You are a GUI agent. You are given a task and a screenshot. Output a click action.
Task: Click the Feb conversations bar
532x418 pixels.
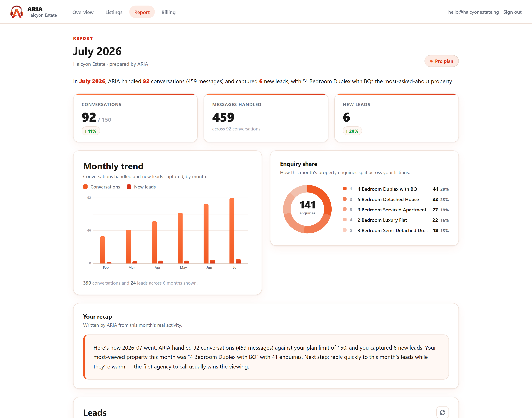(x=103, y=250)
